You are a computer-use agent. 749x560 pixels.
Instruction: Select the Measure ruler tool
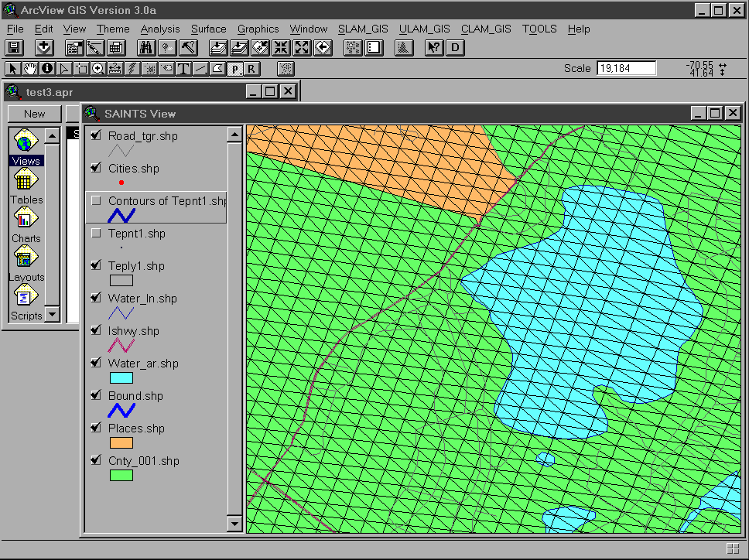[115, 69]
